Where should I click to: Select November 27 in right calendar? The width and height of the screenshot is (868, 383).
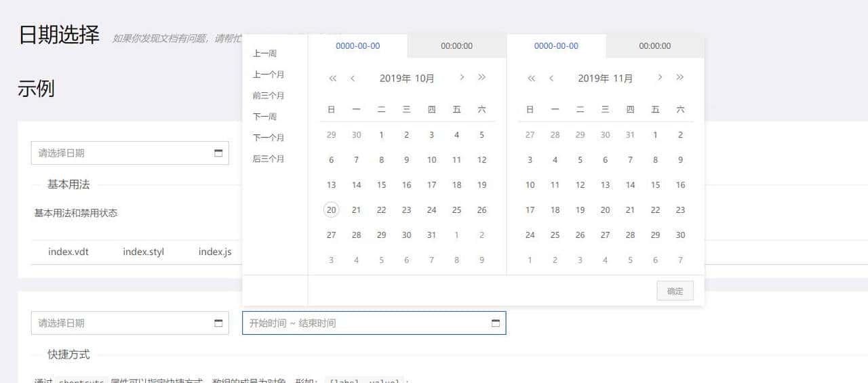(x=605, y=235)
